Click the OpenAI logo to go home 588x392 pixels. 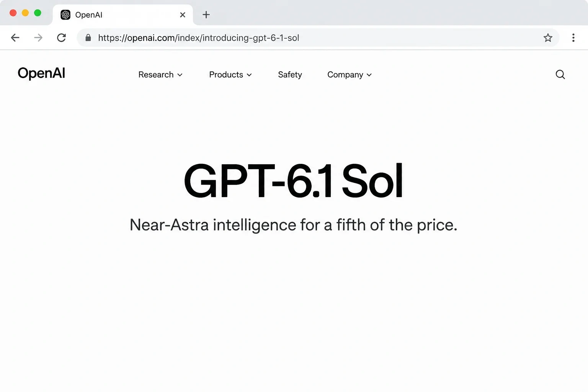41,73
